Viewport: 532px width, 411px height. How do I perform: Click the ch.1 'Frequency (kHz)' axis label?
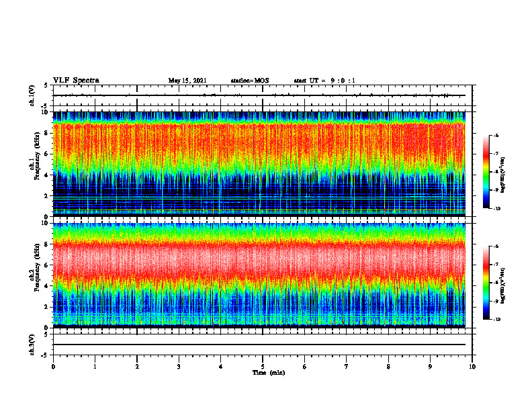(x=38, y=154)
